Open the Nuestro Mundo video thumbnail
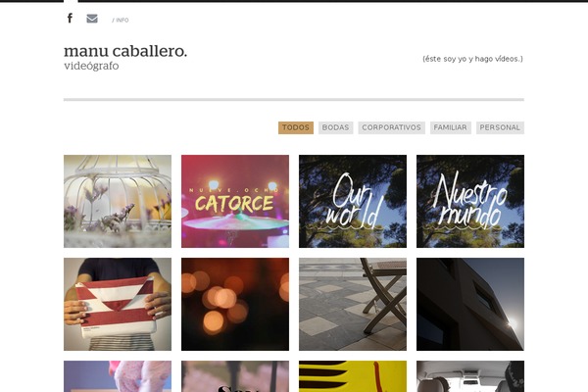588x392 pixels. [x=470, y=201]
